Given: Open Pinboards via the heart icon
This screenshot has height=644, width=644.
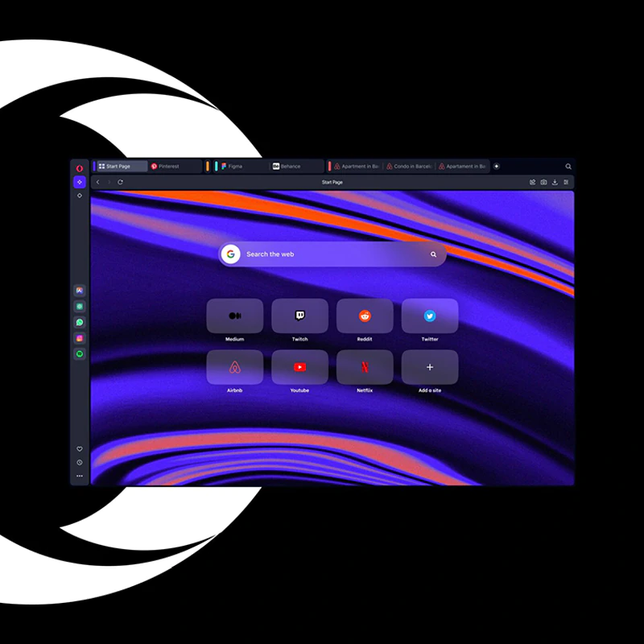Looking at the screenshot, I should [x=79, y=448].
